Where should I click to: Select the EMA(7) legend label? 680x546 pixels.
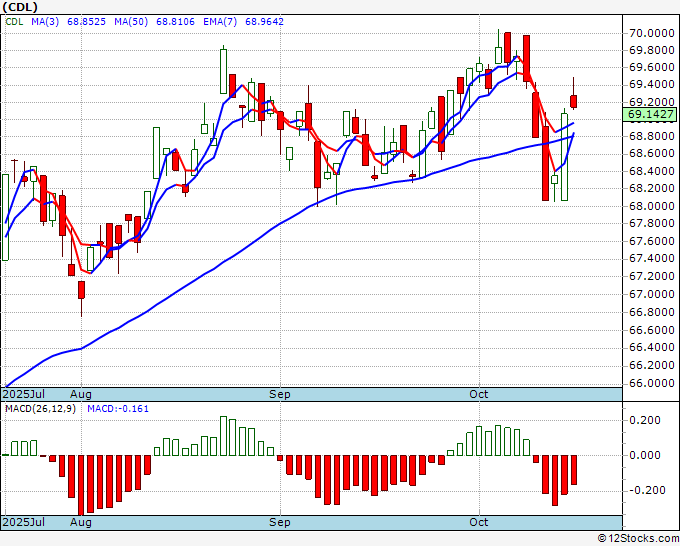[220, 21]
